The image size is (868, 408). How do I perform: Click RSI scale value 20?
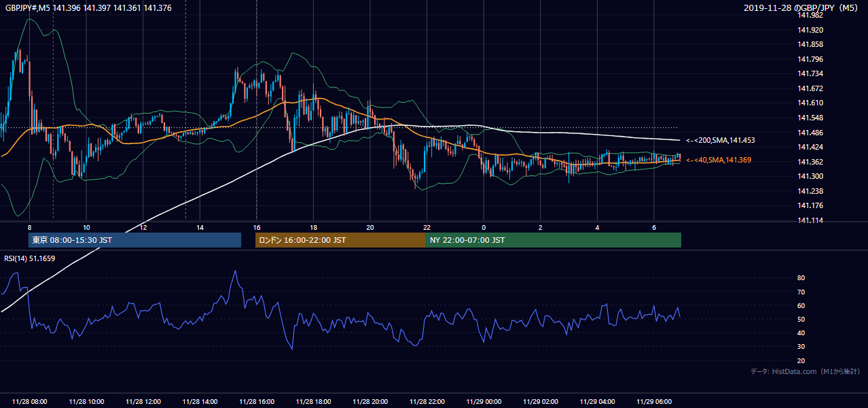(801, 360)
